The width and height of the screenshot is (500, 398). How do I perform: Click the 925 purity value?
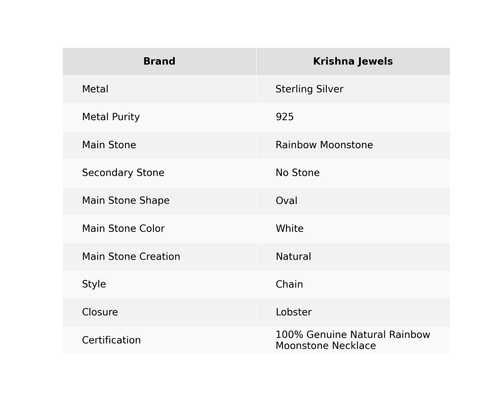coord(285,117)
